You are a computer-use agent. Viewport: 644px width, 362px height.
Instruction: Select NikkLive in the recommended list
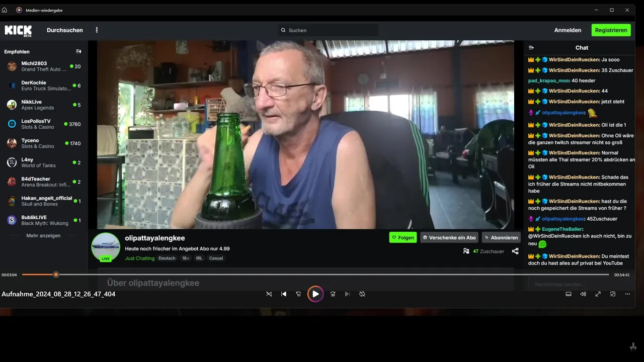click(x=44, y=105)
